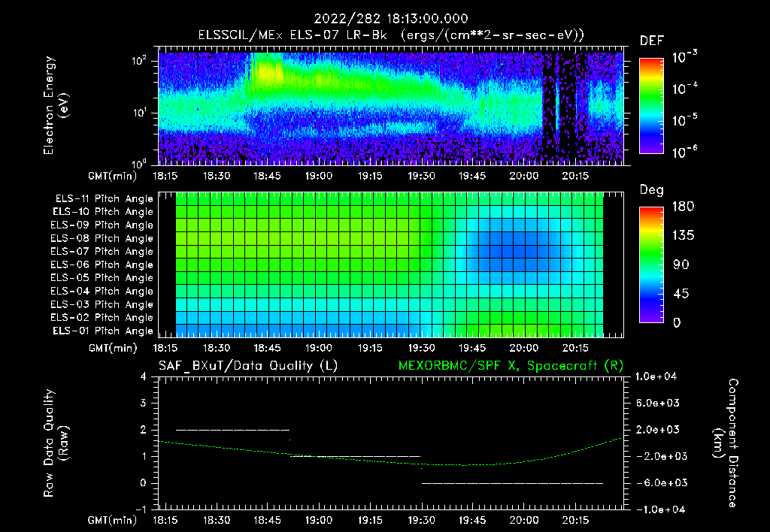Click 19:45 on the data quality time axis
Screen dimensions: 770x532
click(x=472, y=520)
